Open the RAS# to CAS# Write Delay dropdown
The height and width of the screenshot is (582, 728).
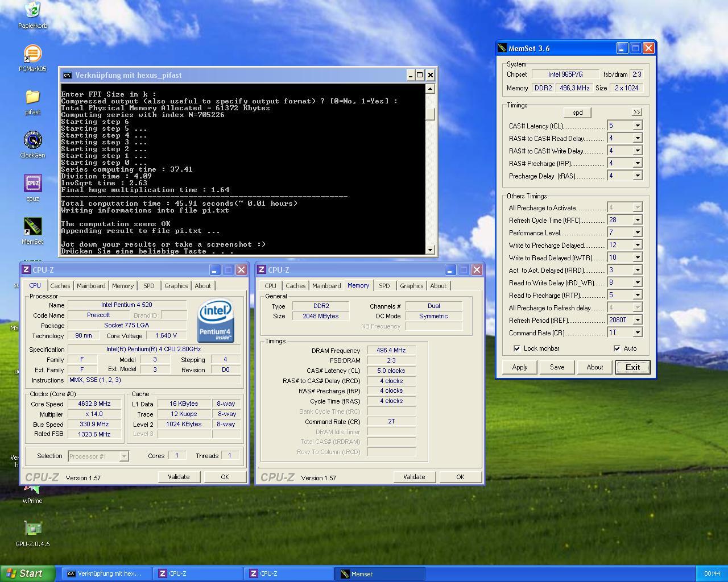click(x=637, y=151)
